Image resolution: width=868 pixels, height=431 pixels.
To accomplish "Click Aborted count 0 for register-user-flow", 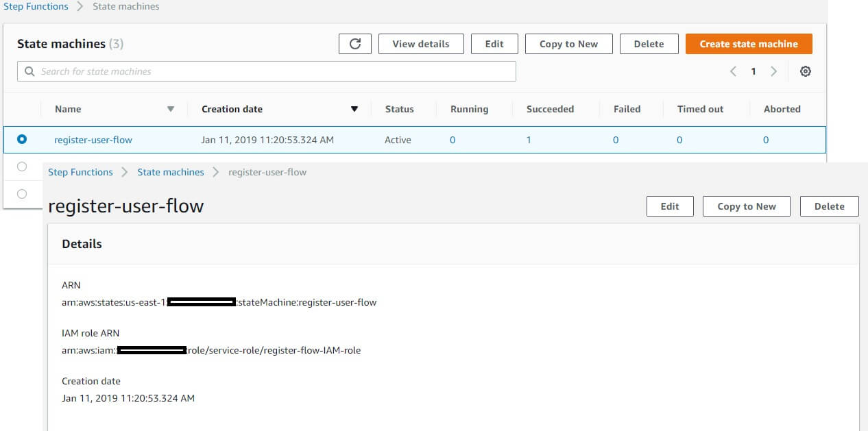I will coord(766,140).
